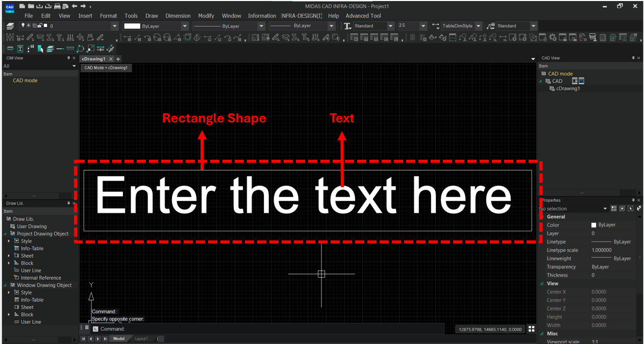Image resolution: width=644 pixels, height=344 pixels.
Task: Click the last icon in Properties toolbar
Action: click(x=639, y=208)
